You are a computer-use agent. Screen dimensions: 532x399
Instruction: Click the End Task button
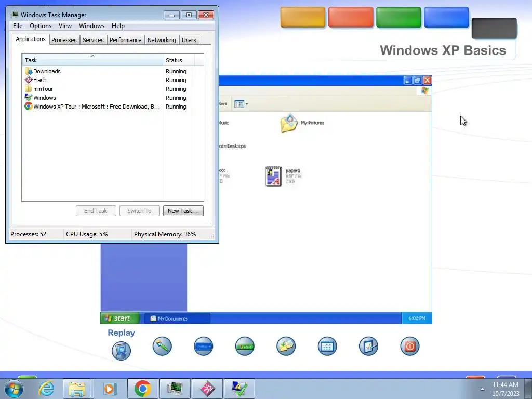coord(96,211)
